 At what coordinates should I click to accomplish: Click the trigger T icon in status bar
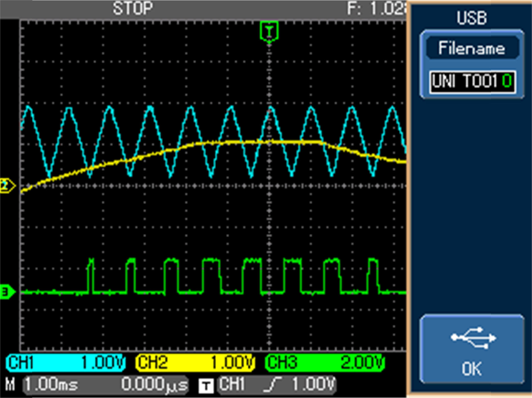click(206, 385)
